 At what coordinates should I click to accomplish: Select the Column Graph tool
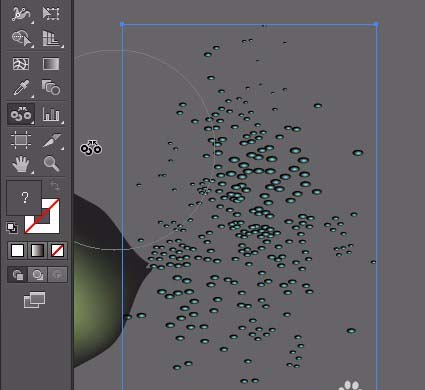point(51,114)
